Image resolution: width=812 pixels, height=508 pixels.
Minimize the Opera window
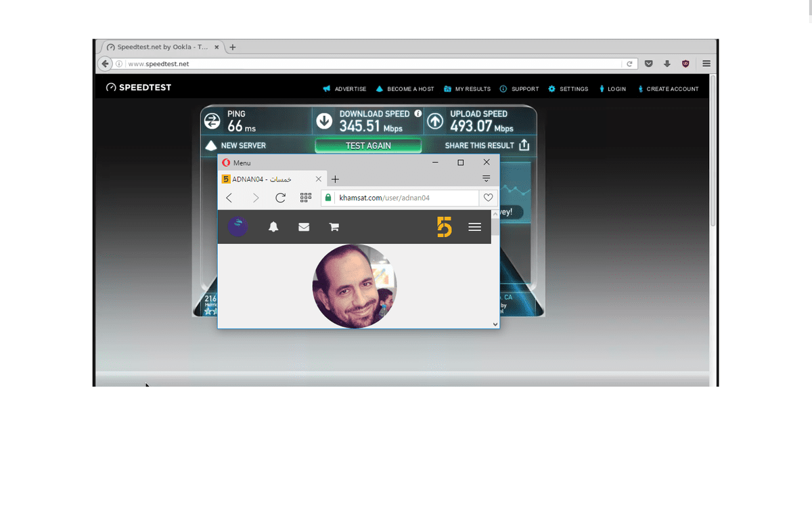[x=435, y=163]
